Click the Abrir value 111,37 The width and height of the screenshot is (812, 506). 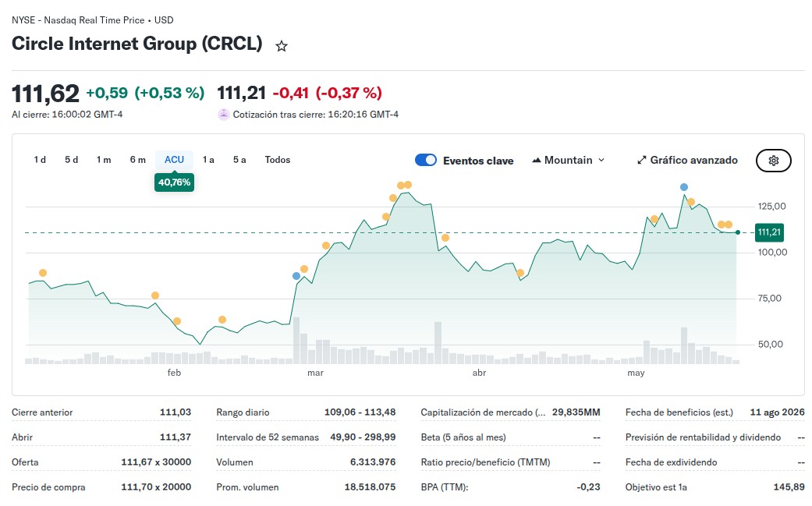click(x=176, y=437)
